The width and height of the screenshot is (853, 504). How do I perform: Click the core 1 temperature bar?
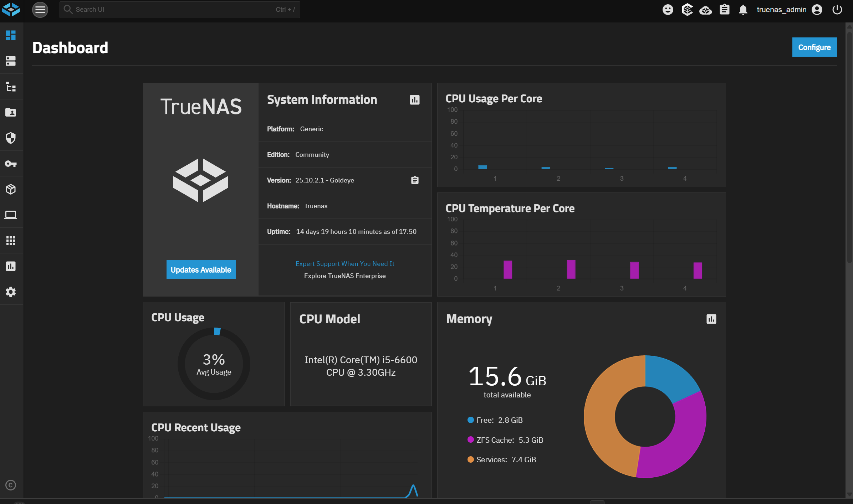pyautogui.click(x=507, y=269)
